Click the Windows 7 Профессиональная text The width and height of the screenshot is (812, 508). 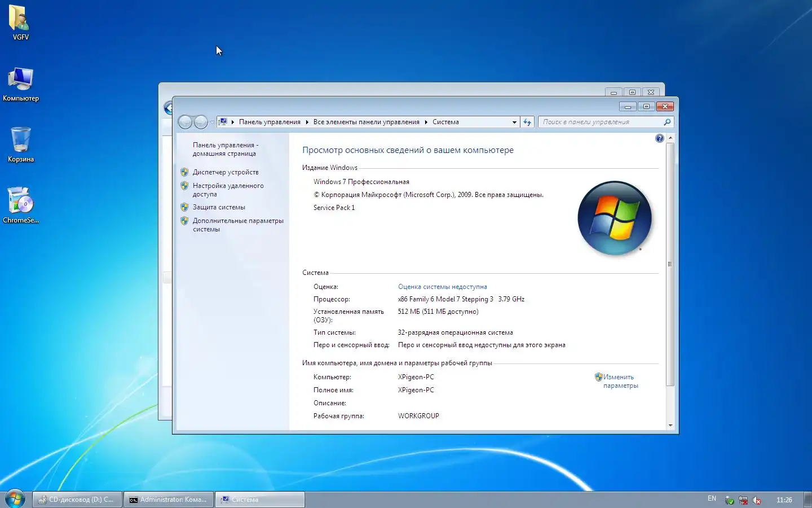pos(361,182)
